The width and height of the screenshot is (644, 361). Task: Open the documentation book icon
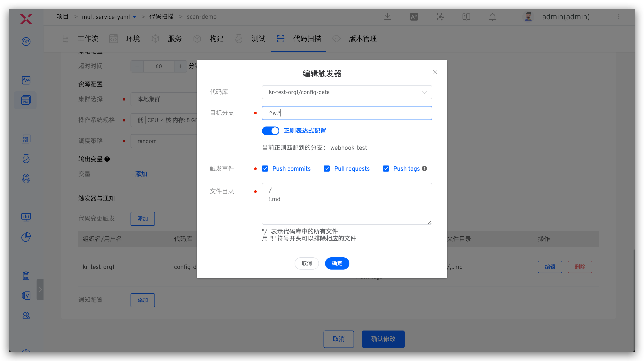coord(466,17)
